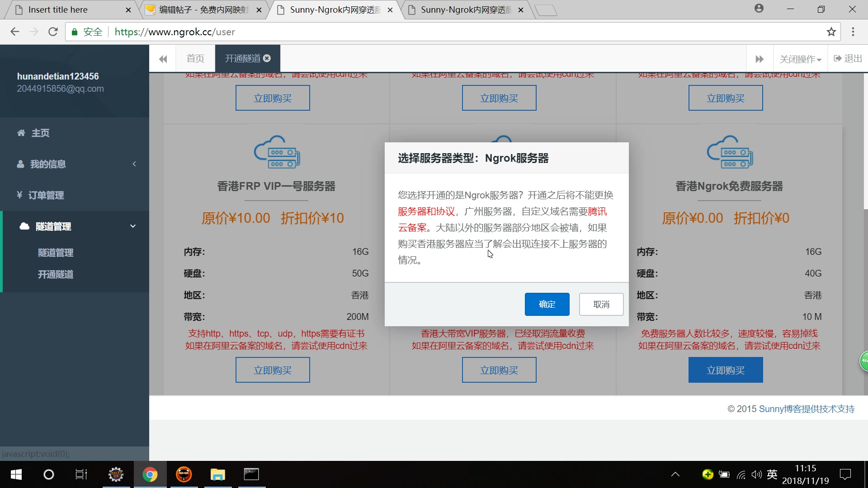Reload the page

click(53, 32)
